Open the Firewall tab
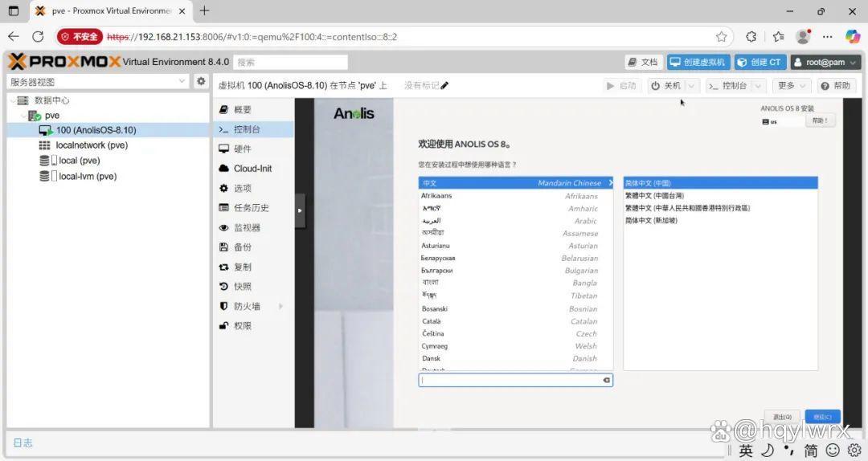Screen dimensions: 868x461 point(253,306)
